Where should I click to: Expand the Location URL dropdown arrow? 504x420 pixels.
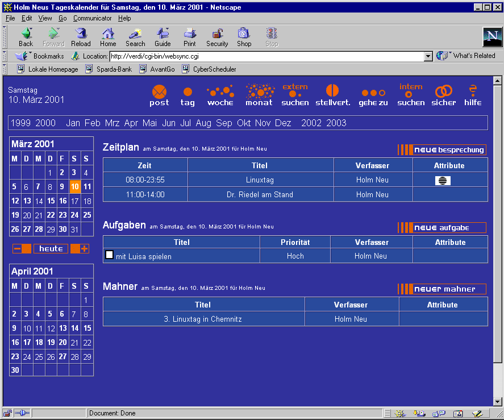tap(428, 56)
